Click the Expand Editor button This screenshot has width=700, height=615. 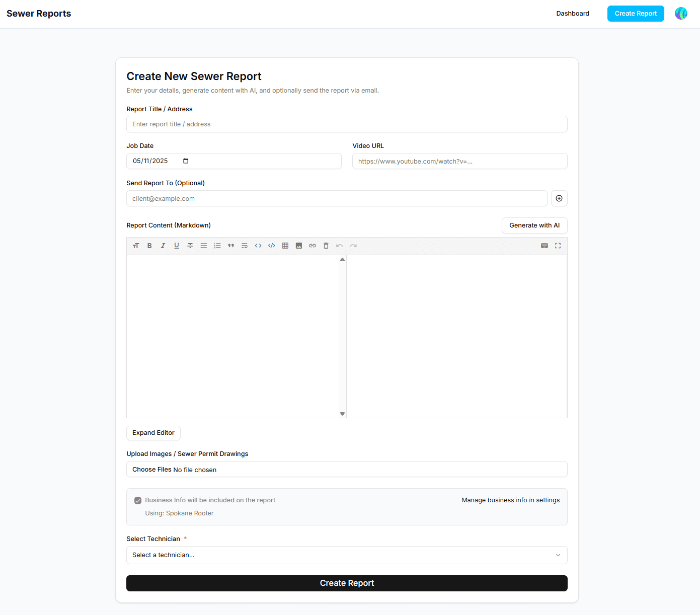click(x=153, y=433)
